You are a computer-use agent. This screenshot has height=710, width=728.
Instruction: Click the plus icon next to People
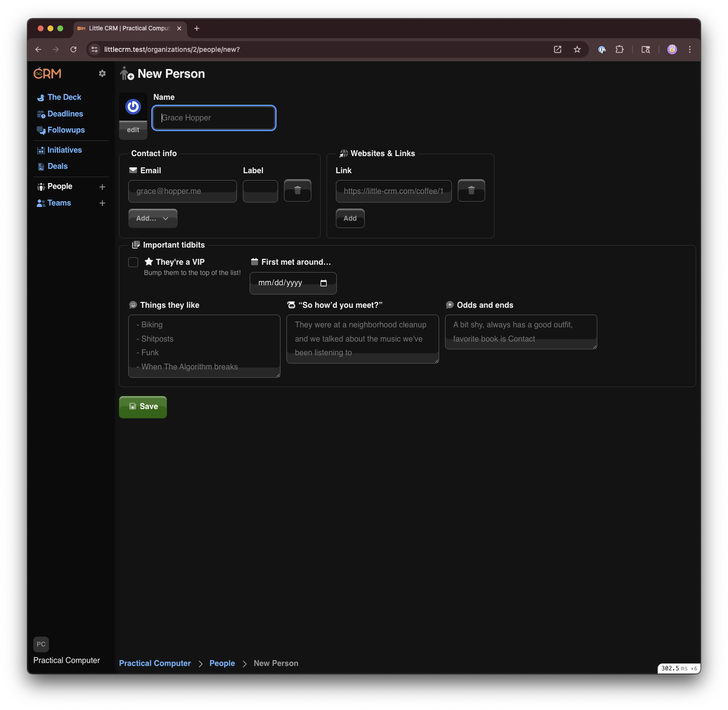coord(102,187)
